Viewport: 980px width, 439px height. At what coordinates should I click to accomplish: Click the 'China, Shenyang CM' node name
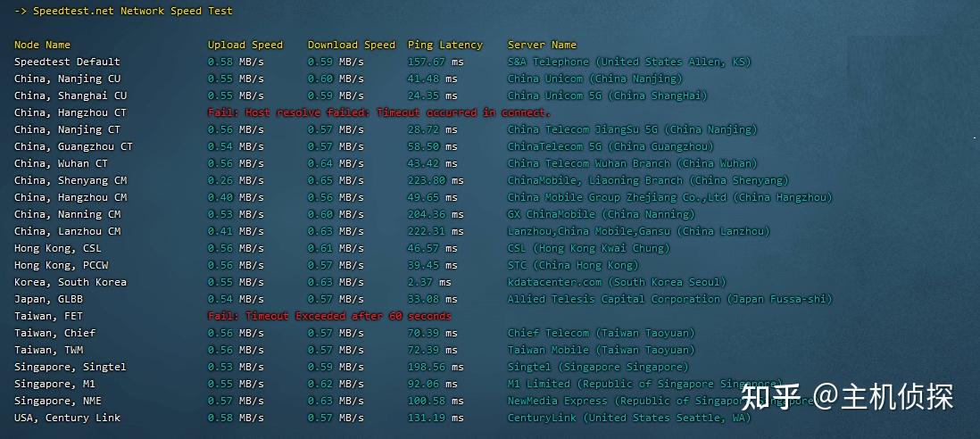70,180
